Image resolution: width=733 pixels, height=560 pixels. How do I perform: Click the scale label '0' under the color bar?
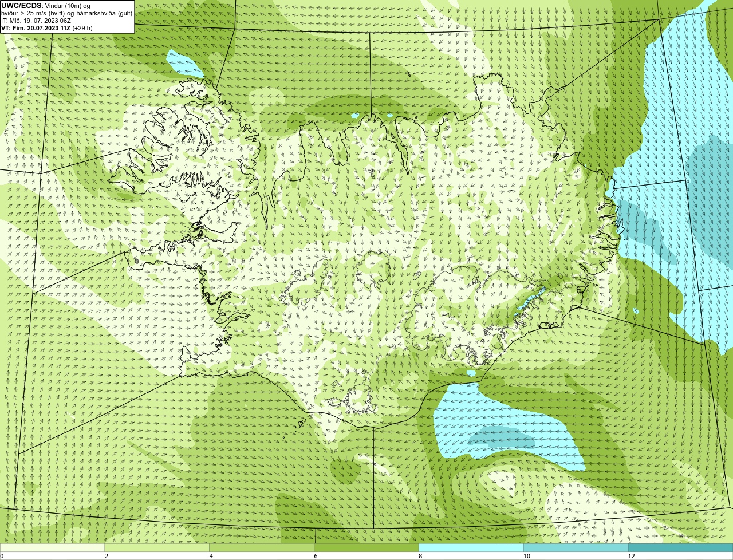(2, 556)
